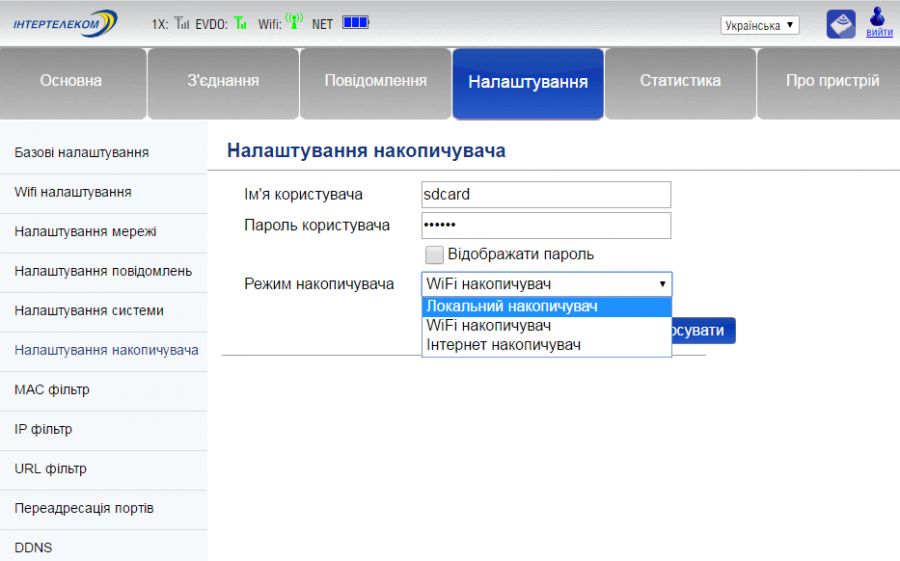Click the 1X signal strength icon
Image resolution: width=900 pixels, height=561 pixels.
(181, 23)
